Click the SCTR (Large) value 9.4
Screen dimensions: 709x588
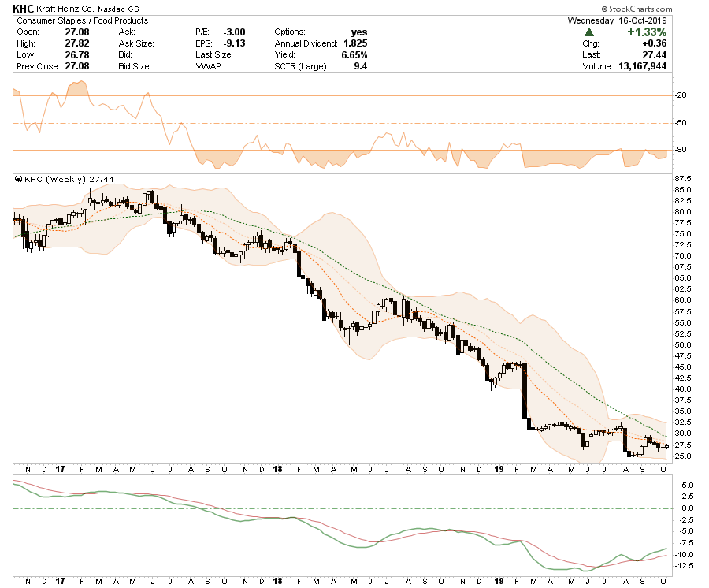[x=360, y=66]
